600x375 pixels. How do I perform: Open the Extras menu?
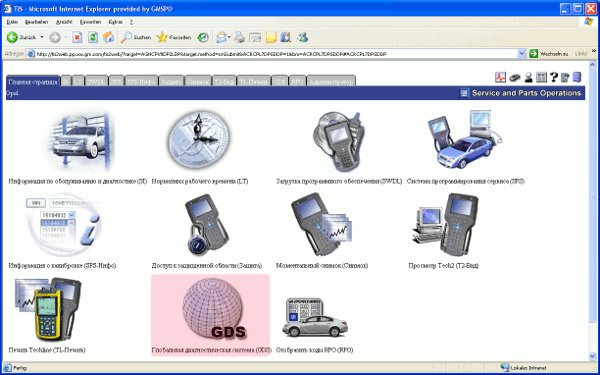[116, 22]
